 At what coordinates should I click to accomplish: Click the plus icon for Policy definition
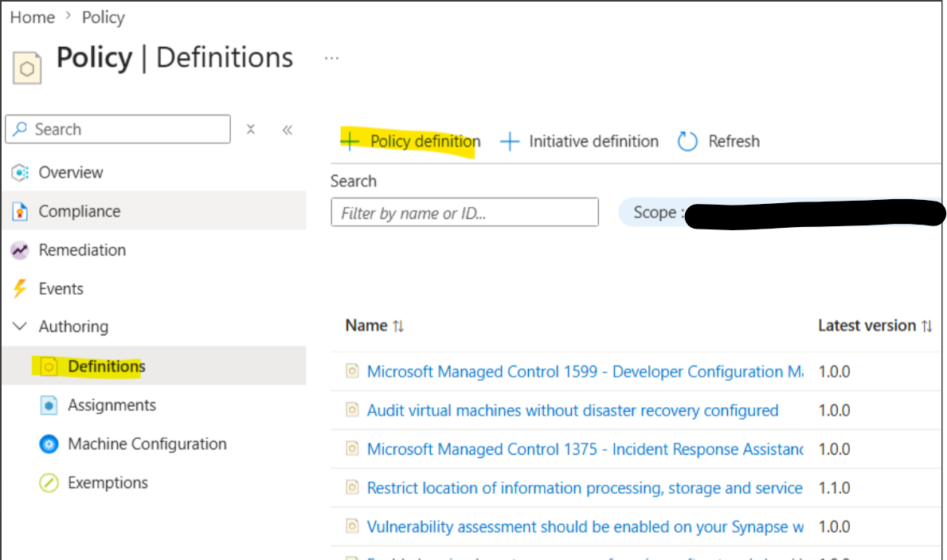tap(350, 141)
